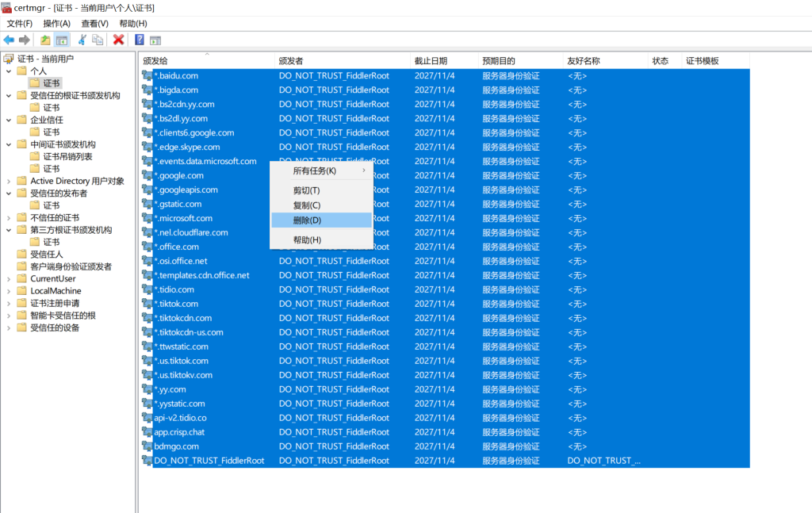
Task: Sort by the 友好名称 column header
Action: click(606, 60)
